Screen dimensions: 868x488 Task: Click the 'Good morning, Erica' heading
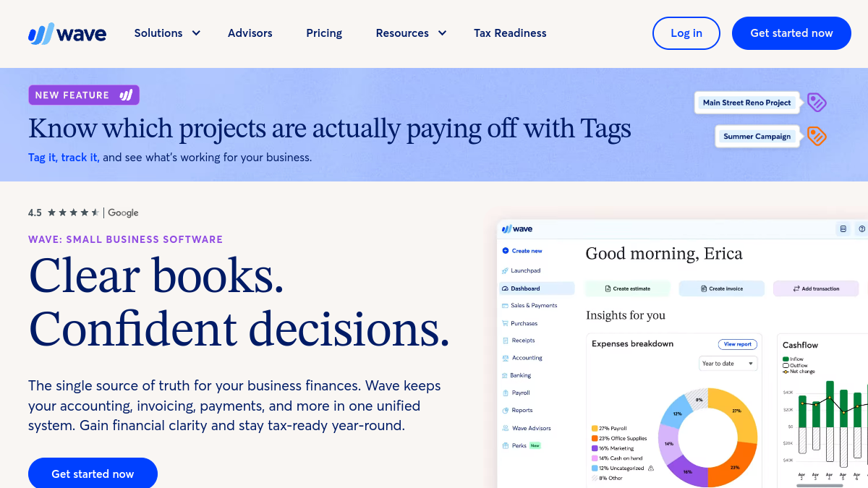coord(664,254)
